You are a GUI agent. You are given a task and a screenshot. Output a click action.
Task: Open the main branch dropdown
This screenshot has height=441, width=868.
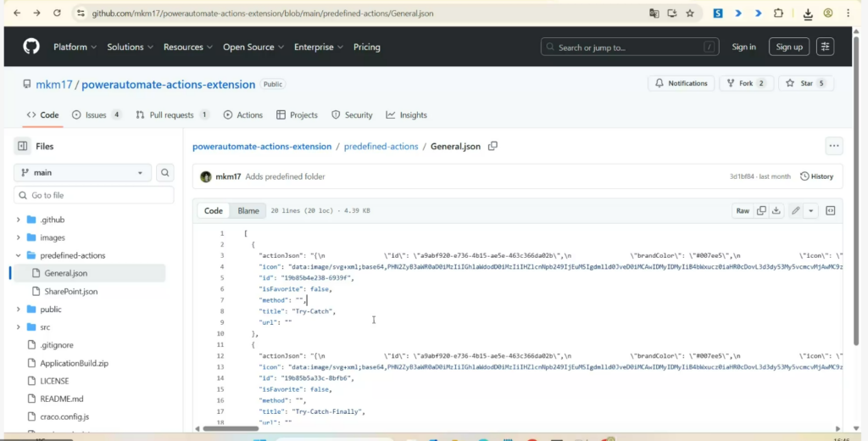pyautogui.click(x=82, y=172)
